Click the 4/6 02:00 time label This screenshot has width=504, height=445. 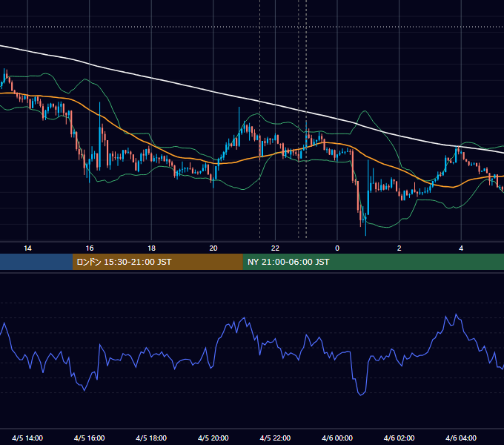pos(399,438)
